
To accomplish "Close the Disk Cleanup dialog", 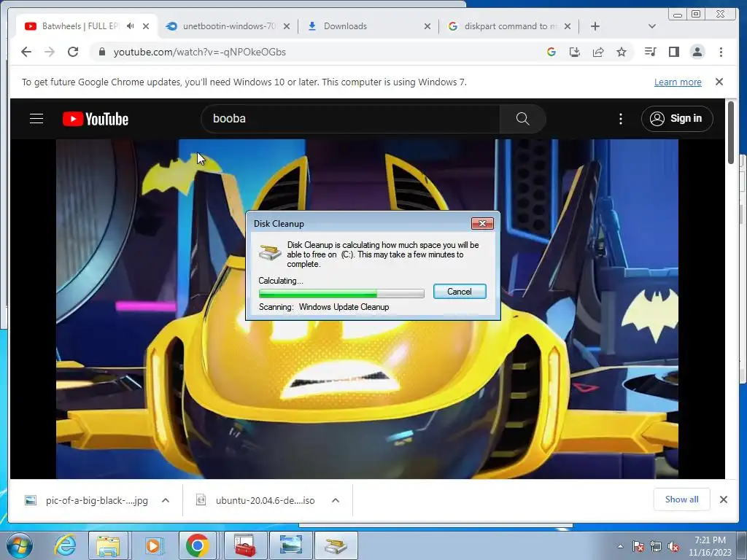I will (x=482, y=223).
